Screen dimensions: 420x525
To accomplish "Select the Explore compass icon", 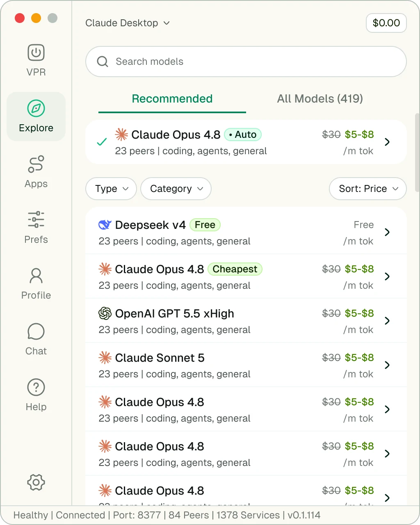I will (x=36, y=109).
